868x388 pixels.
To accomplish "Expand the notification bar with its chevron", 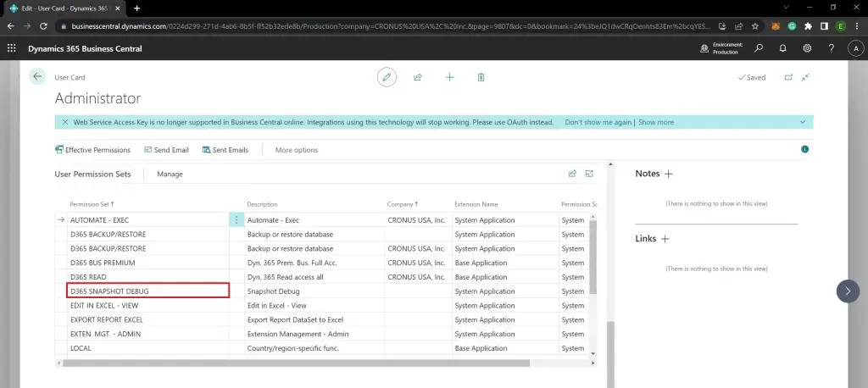I will tap(803, 122).
